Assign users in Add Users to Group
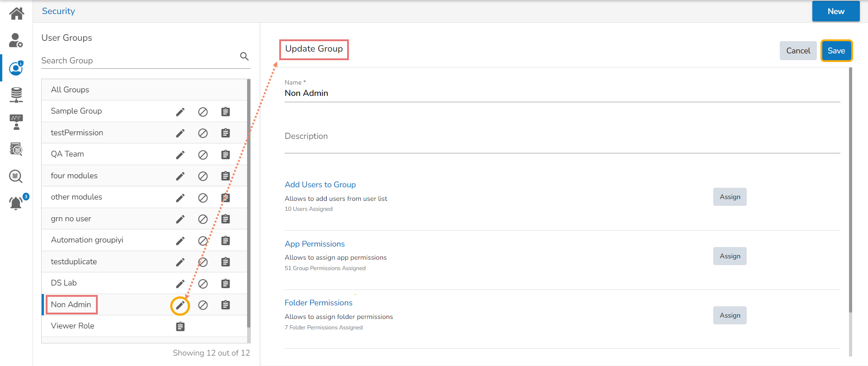 point(730,197)
